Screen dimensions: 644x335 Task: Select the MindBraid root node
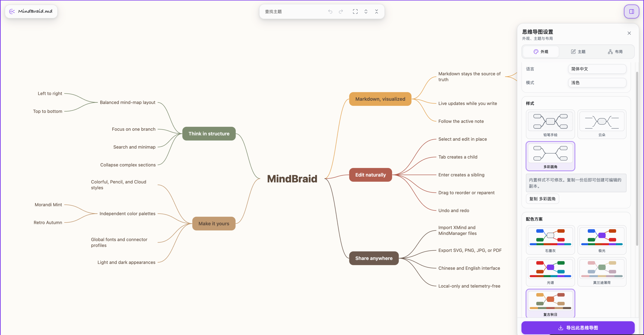point(292,178)
